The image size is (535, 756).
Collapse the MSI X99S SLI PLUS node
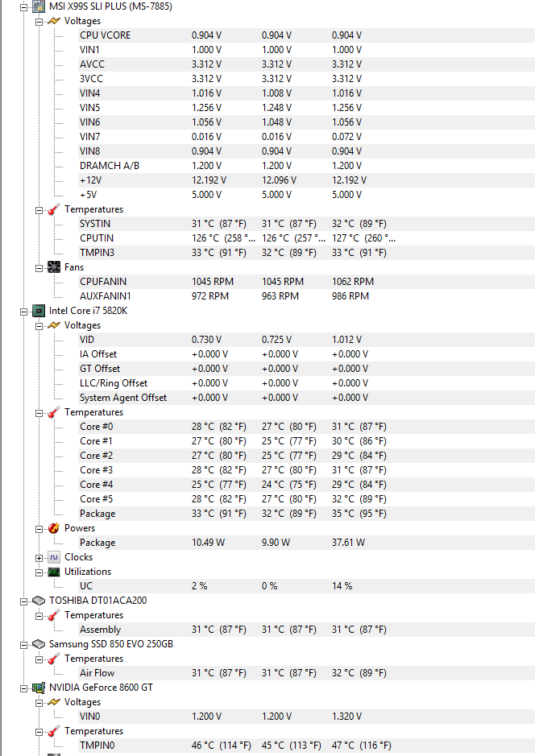click(x=23, y=7)
